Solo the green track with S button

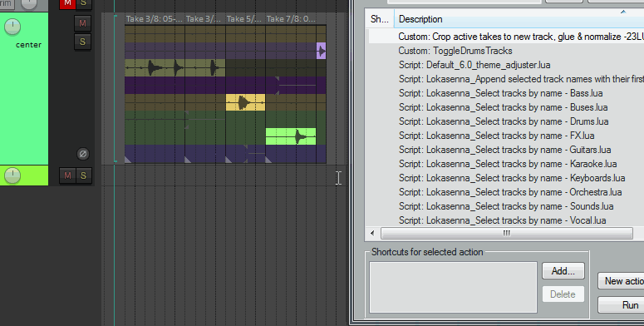[82, 42]
